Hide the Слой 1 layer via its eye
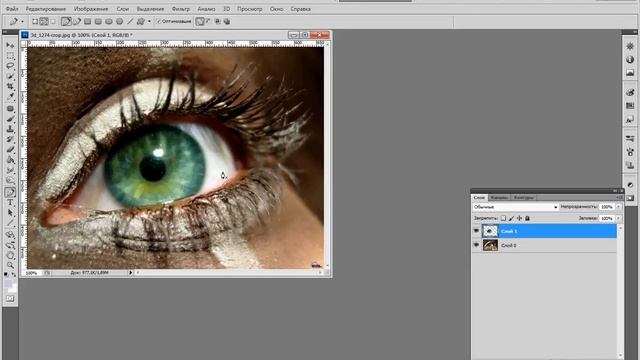 point(476,231)
